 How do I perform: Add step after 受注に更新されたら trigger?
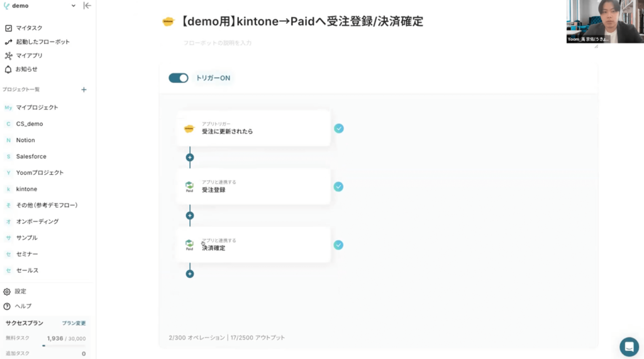[190, 157]
